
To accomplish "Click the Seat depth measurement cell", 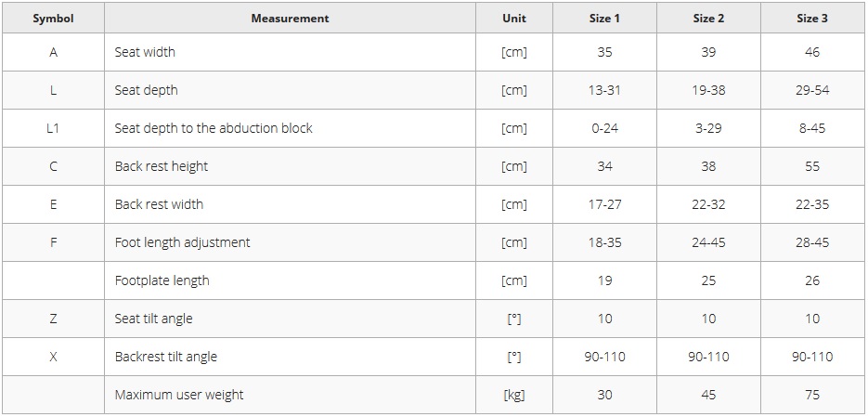I will pyautogui.click(x=290, y=90).
